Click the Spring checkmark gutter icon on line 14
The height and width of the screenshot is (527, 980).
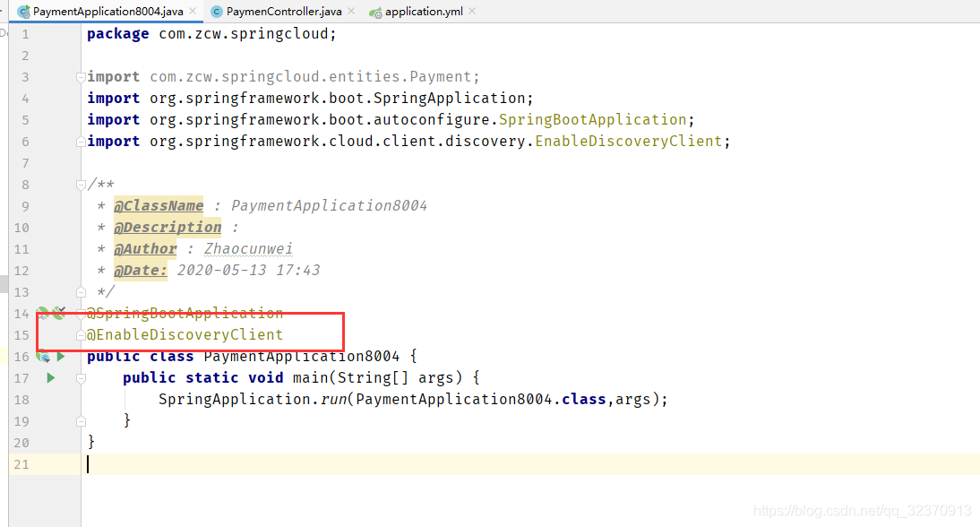coord(59,313)
